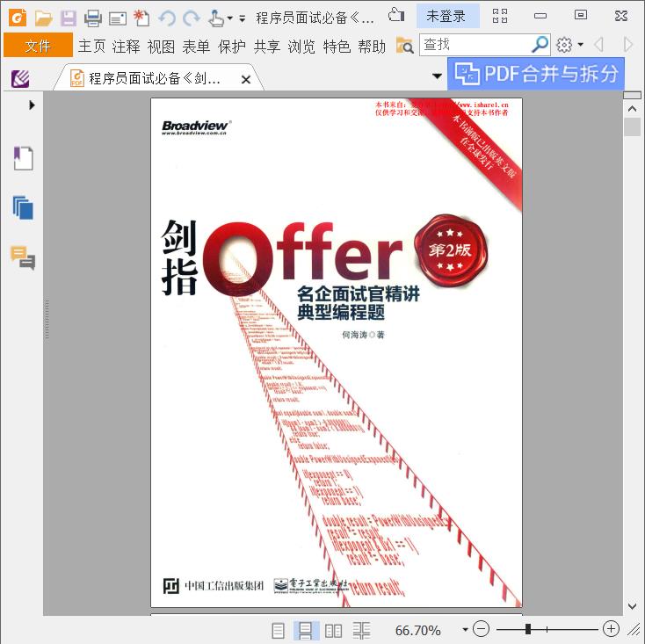Click the split-view bar above scrollbar

pyautogui.click(x=632, y=96)
